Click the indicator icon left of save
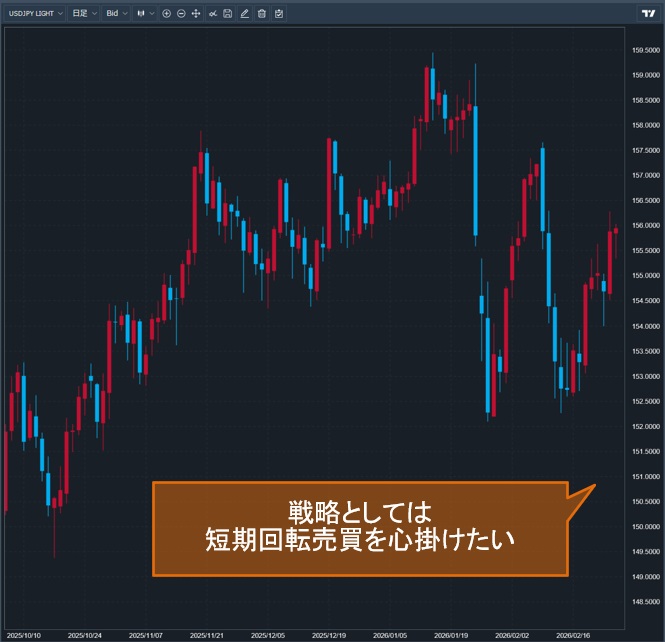Viewport: 665px width, 642px height. (213, 14)
